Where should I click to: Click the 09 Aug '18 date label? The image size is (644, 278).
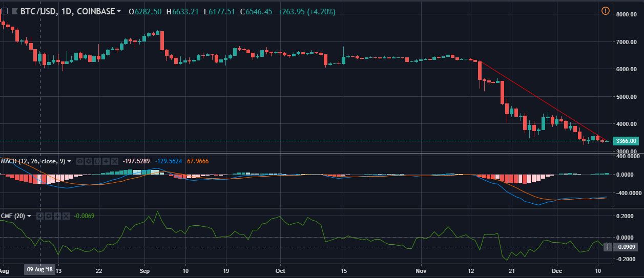tap(39, 269)
